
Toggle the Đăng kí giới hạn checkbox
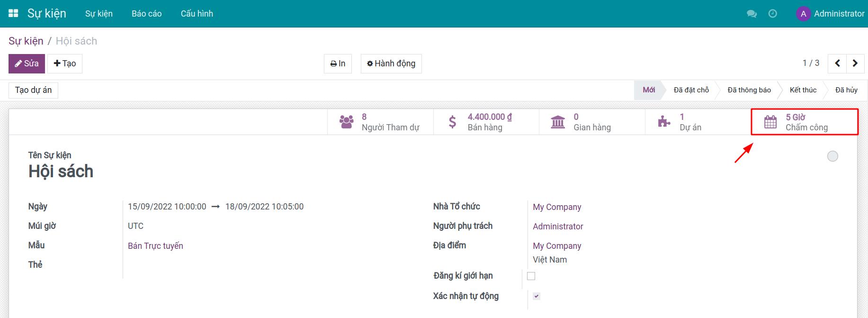coord(531,276)
